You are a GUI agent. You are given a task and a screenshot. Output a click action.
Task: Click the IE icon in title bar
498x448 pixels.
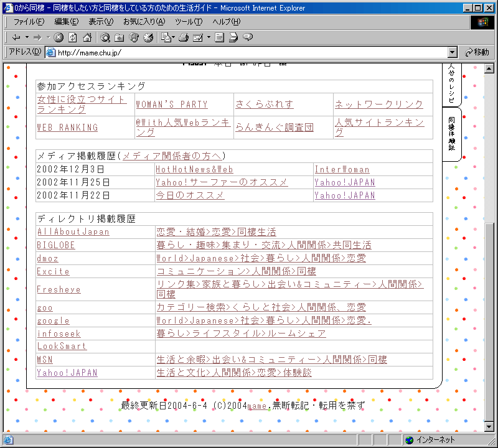point(8,7)
